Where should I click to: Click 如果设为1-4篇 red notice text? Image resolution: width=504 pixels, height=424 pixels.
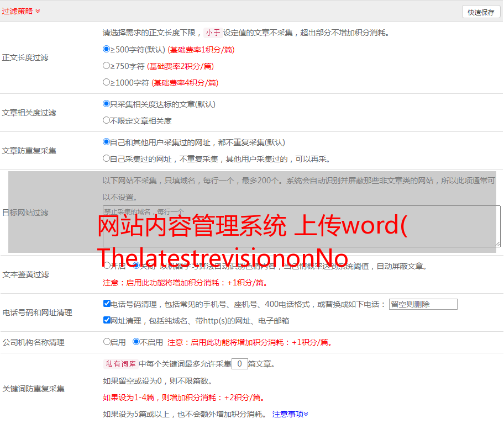coord(185,397)
